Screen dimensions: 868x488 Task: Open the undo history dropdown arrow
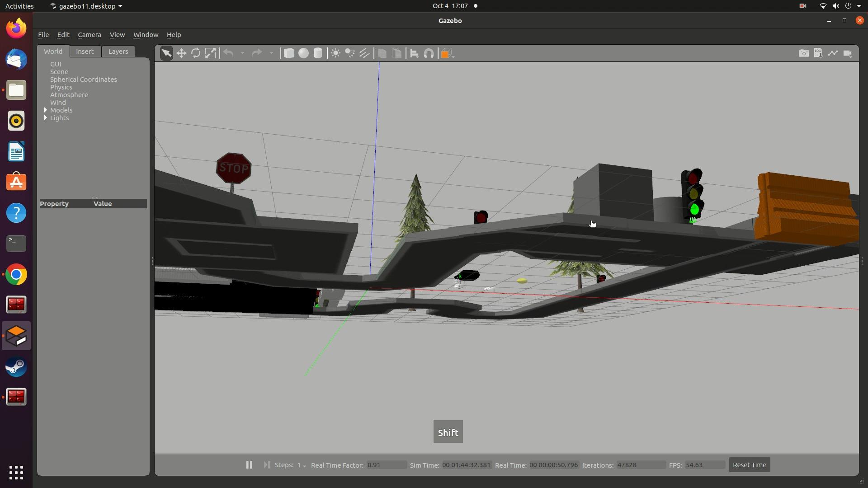click(x=242, y=53)
